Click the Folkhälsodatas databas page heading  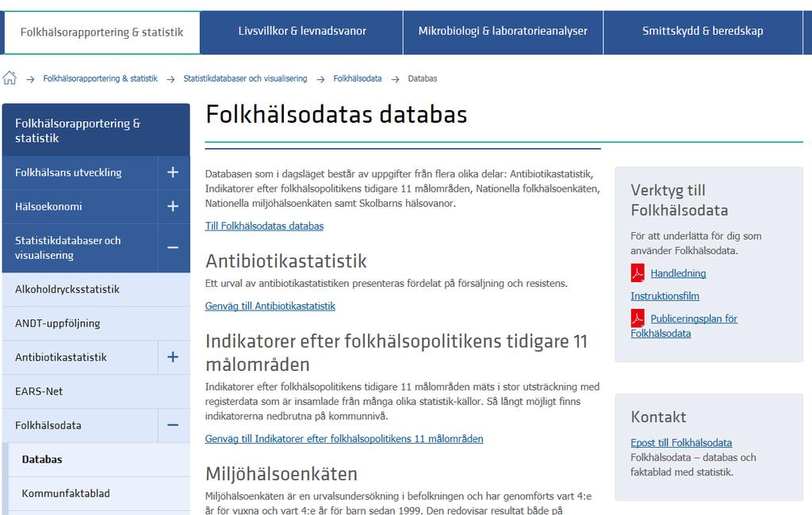pyautogui.click(x=336, y=114)
